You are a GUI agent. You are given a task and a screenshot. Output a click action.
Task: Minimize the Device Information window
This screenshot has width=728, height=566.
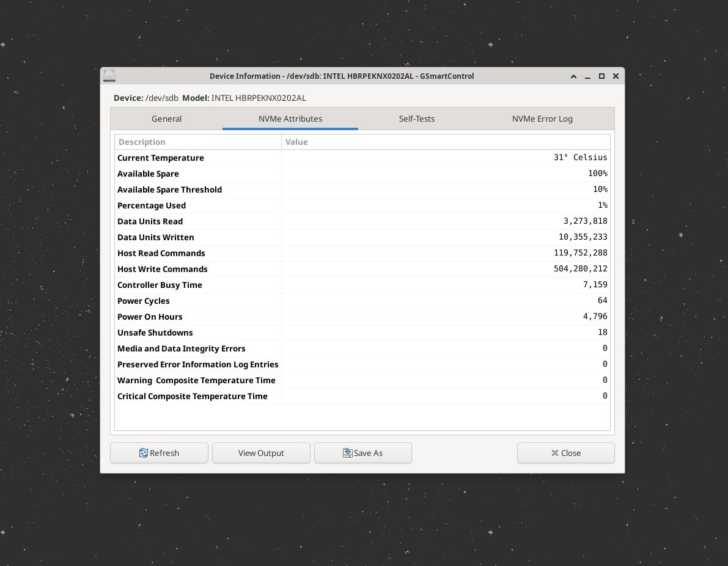tap(587, 76)
